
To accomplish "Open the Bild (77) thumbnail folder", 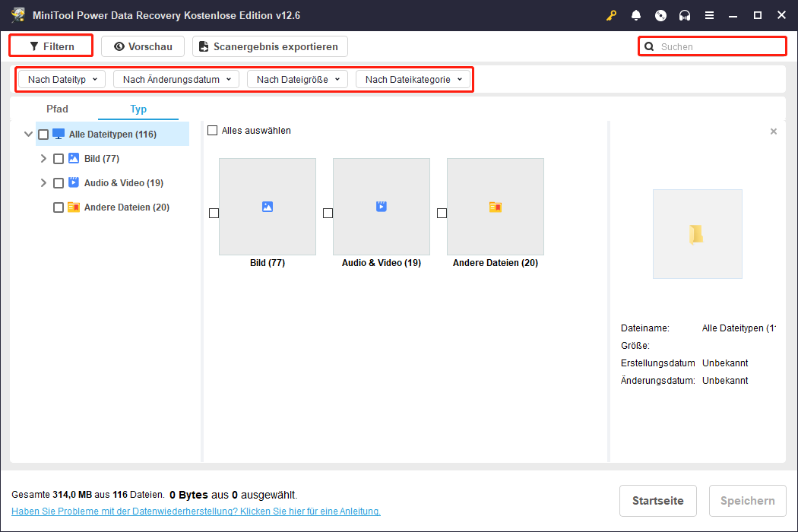I will 268,207.
